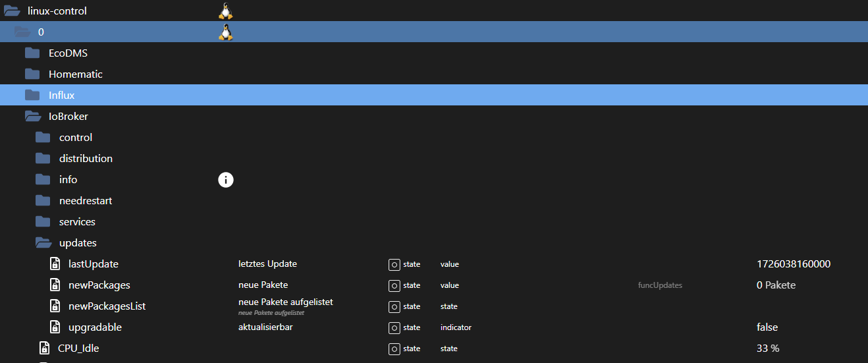This screenshot has width=868, height=363.
Task: Open the needrestart folder
Action: point(85,201)
